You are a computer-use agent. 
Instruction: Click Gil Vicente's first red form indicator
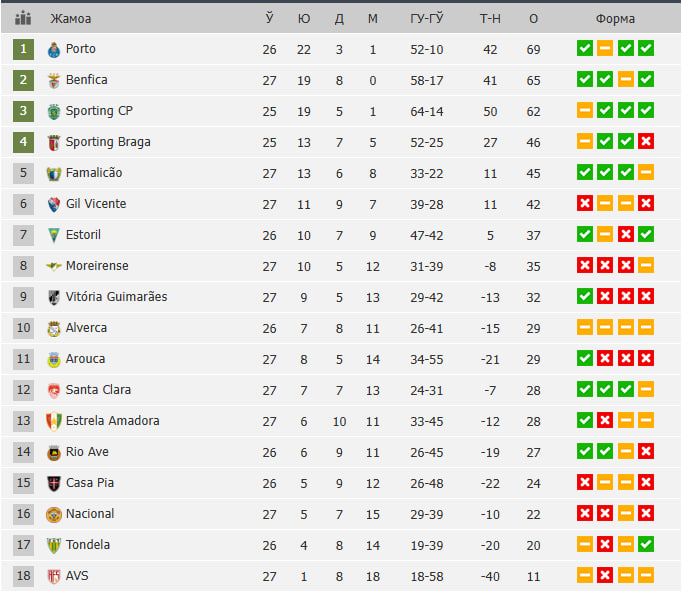pos(585,204)
